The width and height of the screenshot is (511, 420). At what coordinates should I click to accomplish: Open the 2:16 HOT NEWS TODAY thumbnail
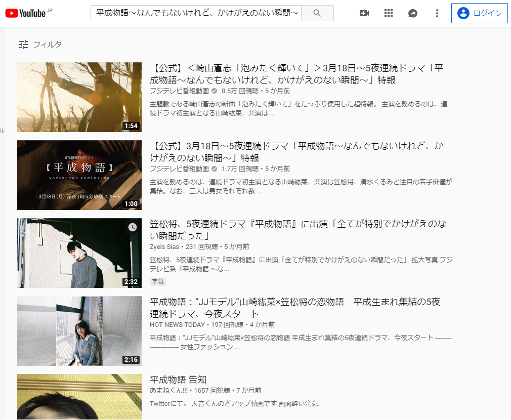(79, 331)
